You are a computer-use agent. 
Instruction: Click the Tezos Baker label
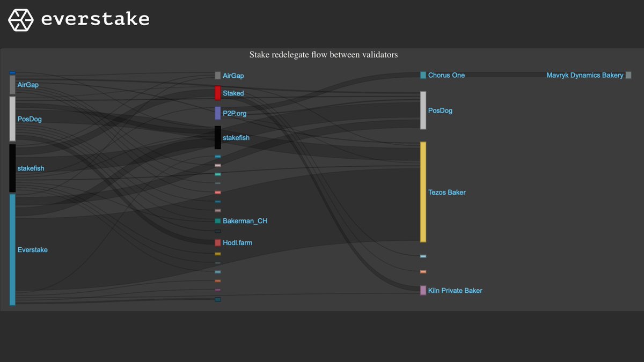(x=447, y=192)
